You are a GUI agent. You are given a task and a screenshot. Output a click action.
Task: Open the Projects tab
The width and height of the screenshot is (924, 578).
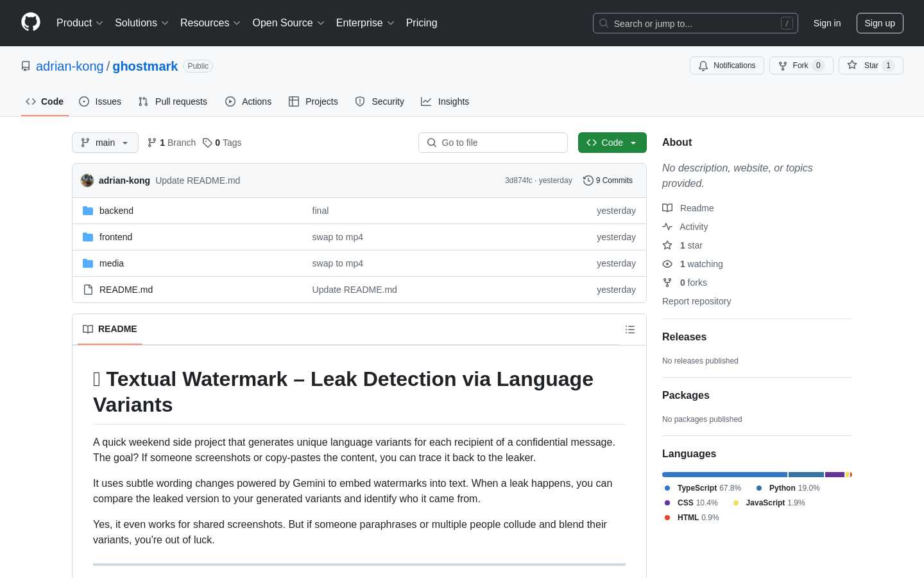[x=313, y=101]
